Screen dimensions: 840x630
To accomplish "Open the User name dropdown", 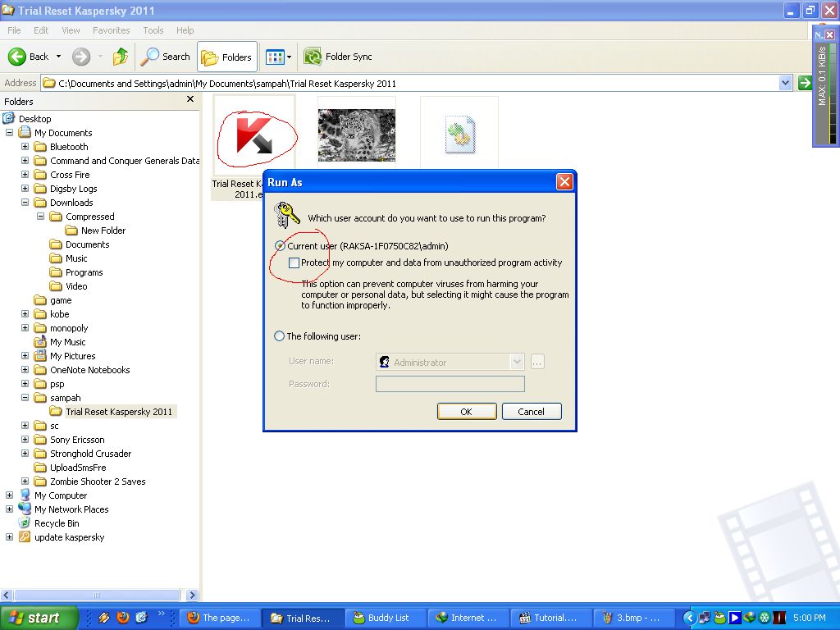I will click(517, 362).
